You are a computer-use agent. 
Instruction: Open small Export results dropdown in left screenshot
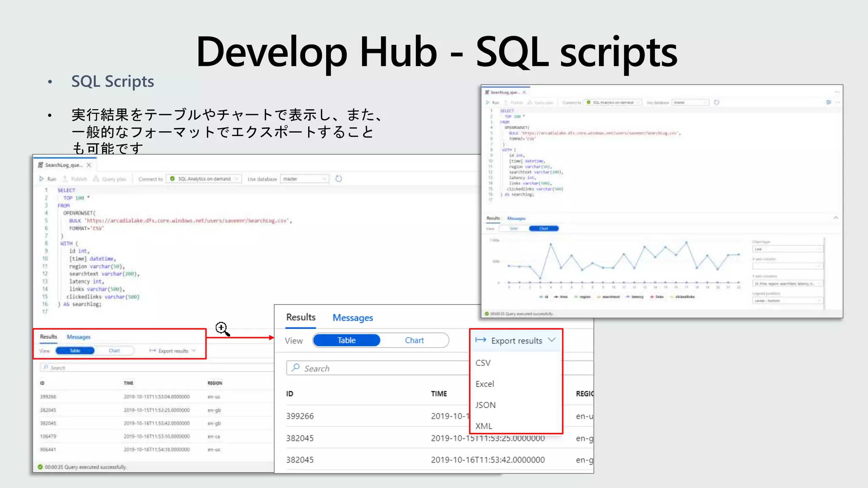coord(173,351)
